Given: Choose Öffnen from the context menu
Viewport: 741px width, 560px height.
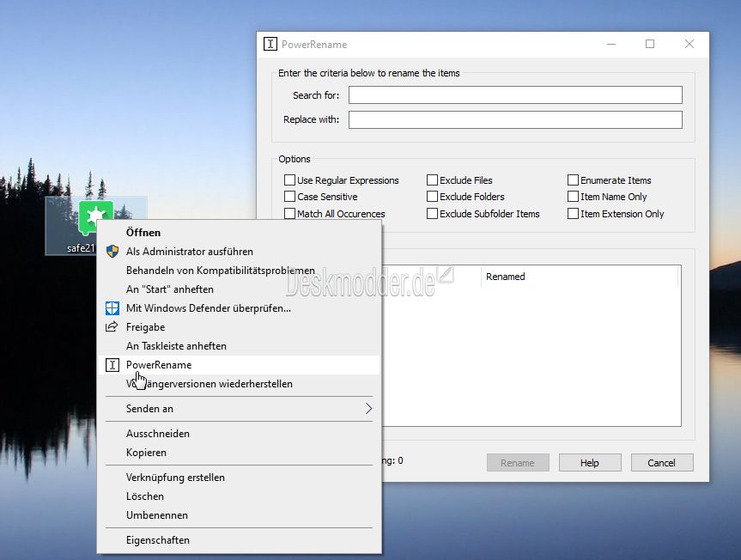Looking at the screenshot, I should (238, 233).
